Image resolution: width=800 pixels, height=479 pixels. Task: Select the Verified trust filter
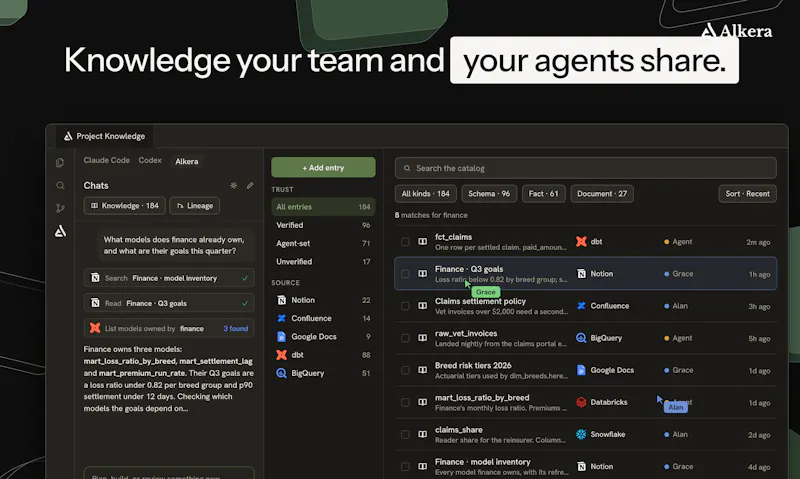click(323, 225)
